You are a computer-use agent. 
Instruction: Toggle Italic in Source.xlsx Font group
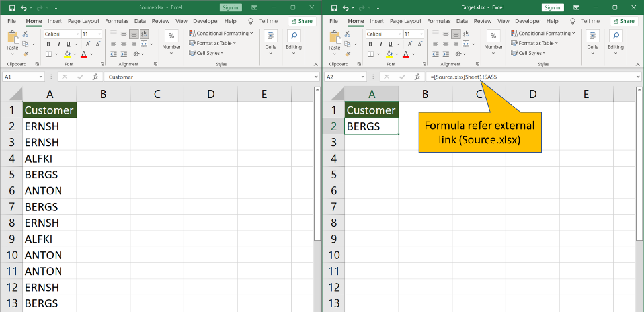coord(58,44)
